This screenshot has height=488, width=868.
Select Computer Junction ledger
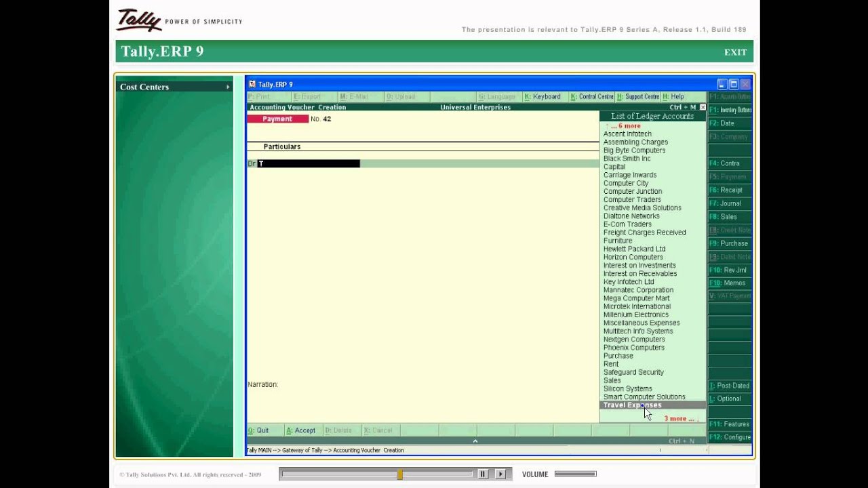[x=633, y=191]
